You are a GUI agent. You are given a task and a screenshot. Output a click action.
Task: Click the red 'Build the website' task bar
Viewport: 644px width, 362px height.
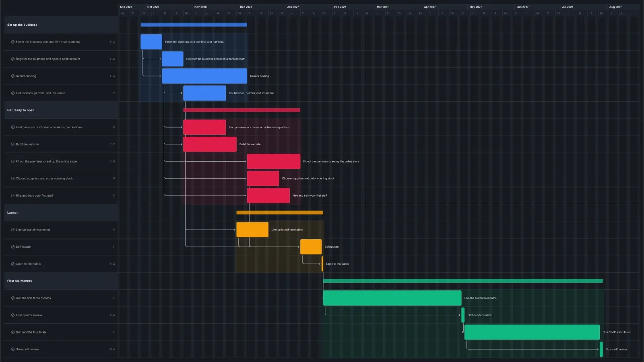click(x=210, y=144)
